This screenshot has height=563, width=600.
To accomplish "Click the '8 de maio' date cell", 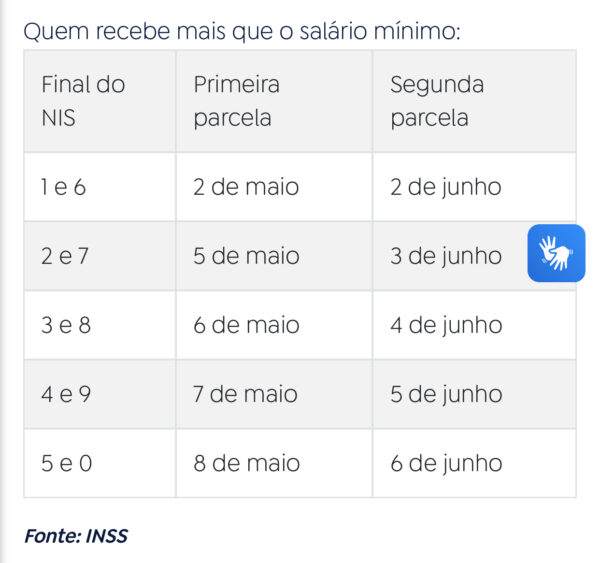I will pos(246,463).
